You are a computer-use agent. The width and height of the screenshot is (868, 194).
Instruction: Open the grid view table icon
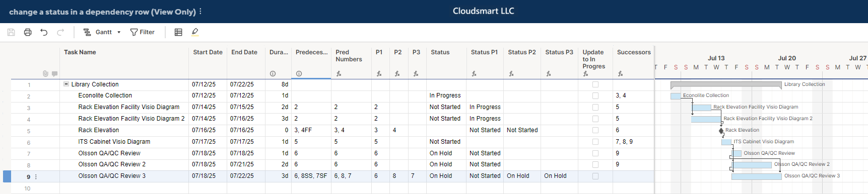(x=178, y=32)
